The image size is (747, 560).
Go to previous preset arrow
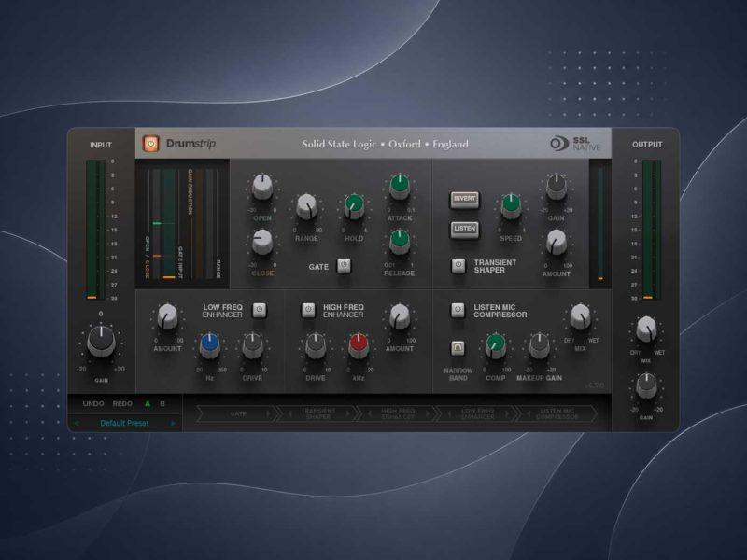77,423
